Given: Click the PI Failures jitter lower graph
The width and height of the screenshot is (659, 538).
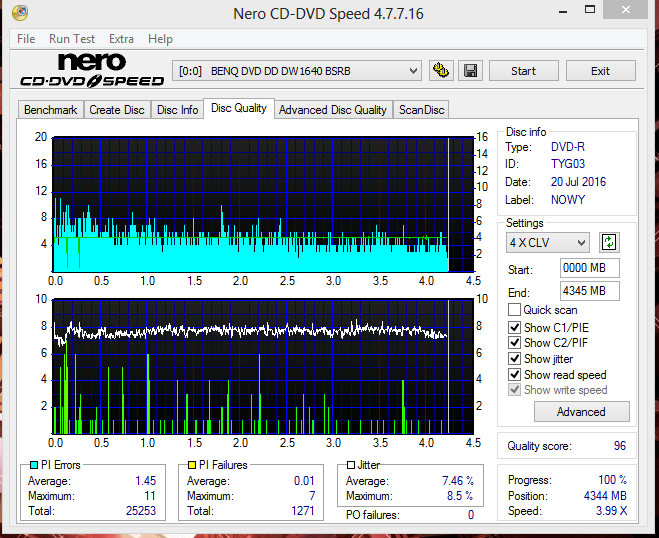Looking at the screenshot, I should [263, 367].
